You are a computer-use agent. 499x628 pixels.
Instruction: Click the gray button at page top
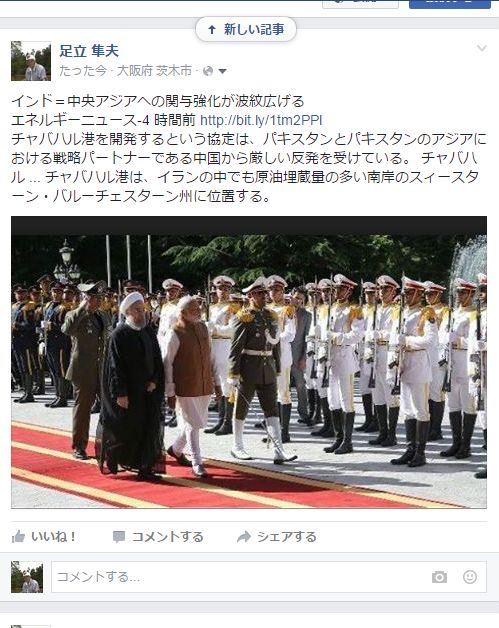click(x=360, y=4)
